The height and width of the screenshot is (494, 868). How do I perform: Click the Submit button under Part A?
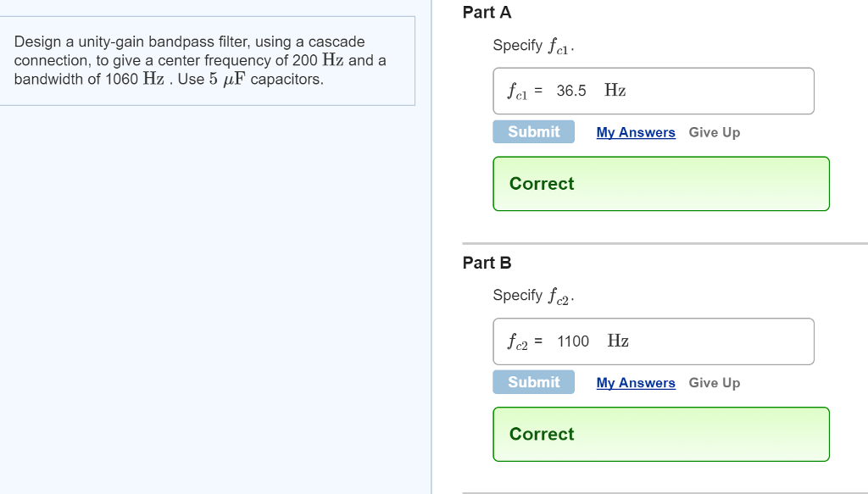point(533,132)
